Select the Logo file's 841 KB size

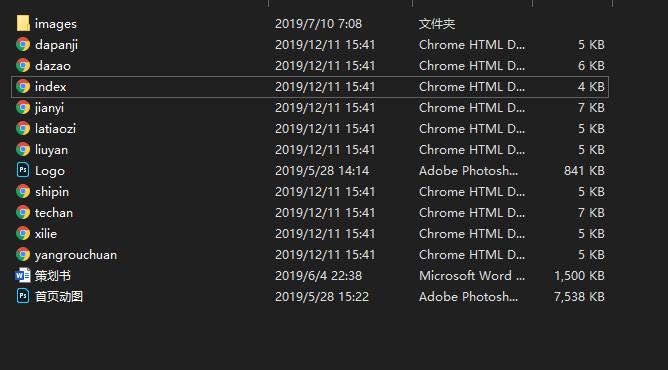click(x=584, y=171)
